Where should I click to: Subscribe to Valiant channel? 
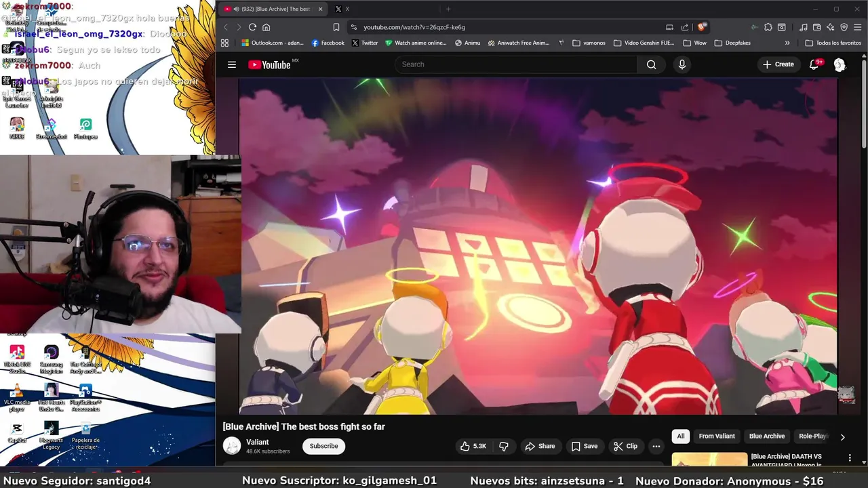[323, 446]
